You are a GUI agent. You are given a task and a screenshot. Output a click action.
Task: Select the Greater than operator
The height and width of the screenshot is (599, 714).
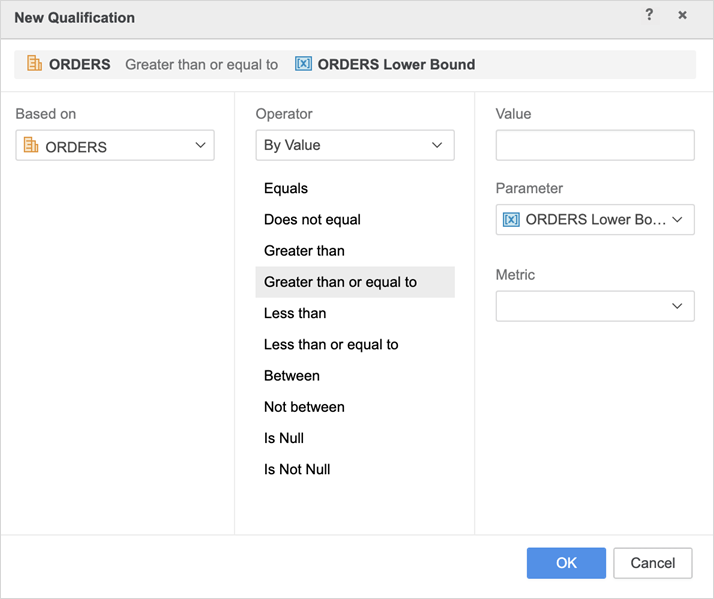coord(304,250)
